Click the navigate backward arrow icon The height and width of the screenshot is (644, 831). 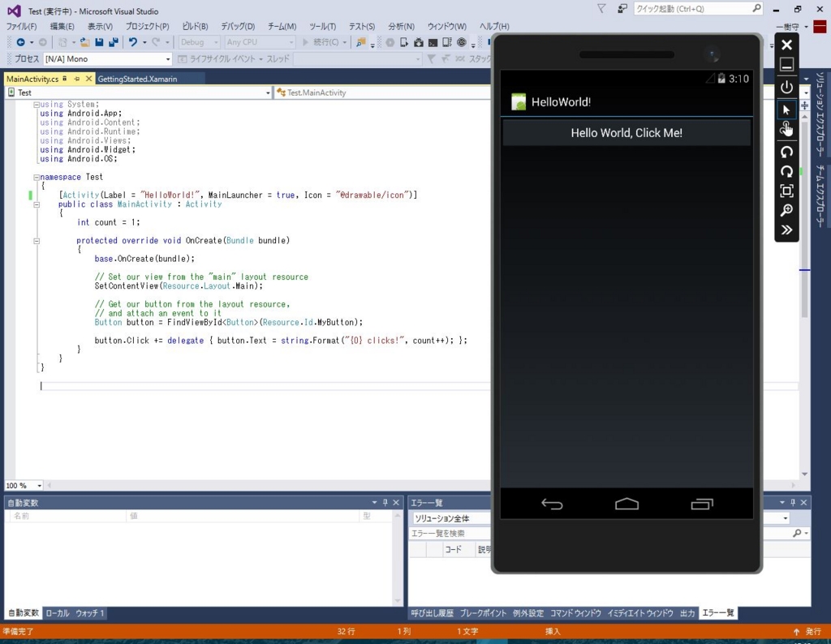[20, 42]
